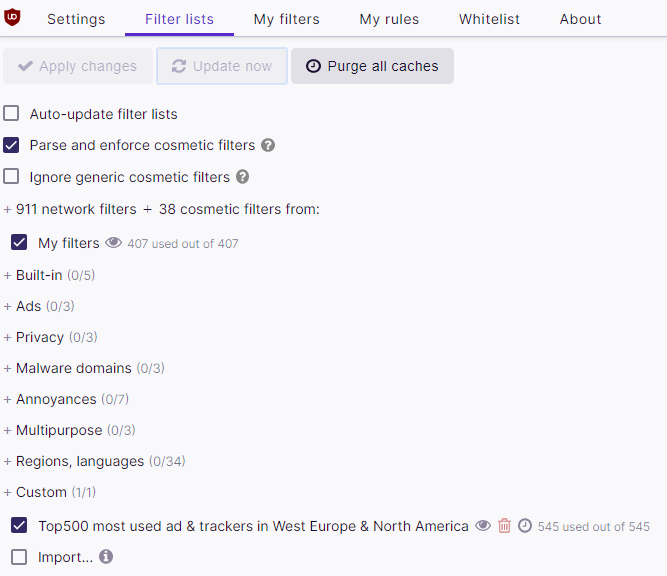Uncheck Parse and enforce cosmetic filters
The image size is (667, 576).
[x=12, y=145]
